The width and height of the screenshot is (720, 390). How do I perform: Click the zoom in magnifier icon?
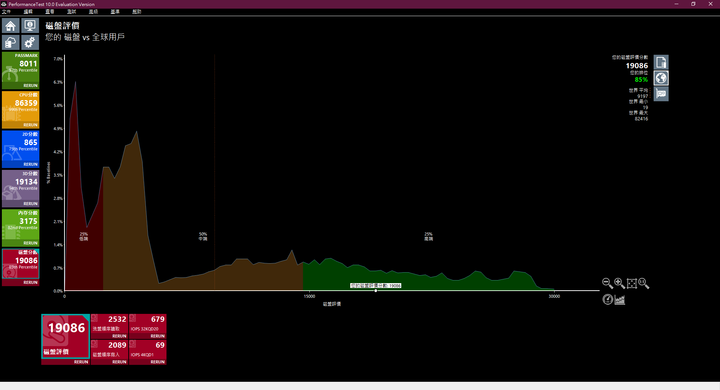pyautogui.click(x=619, y=283)
